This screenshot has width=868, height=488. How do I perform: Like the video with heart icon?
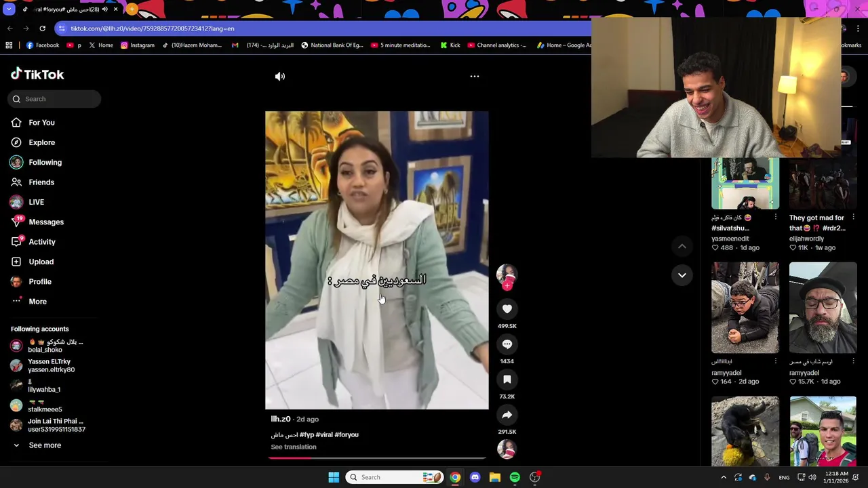point(507,309)
